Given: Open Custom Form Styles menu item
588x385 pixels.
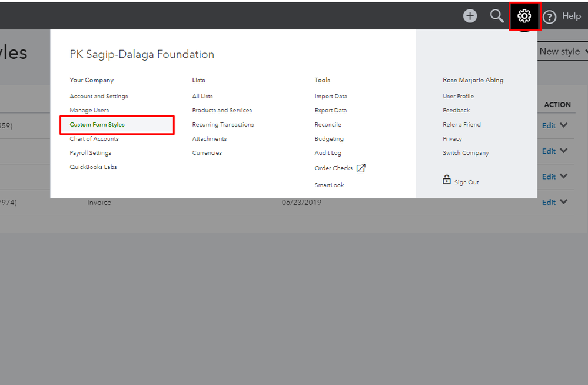Looking at the screenshot, I should [97, 125].
